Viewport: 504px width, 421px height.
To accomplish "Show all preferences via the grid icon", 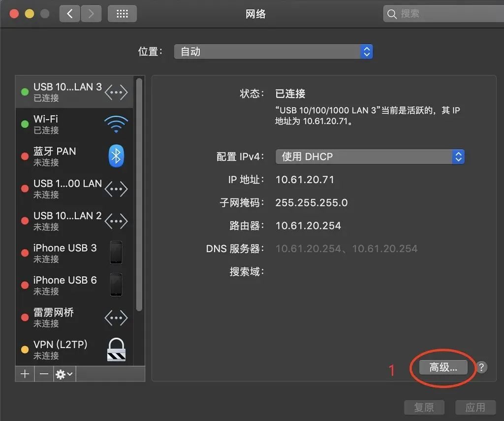I will point(122,13).
